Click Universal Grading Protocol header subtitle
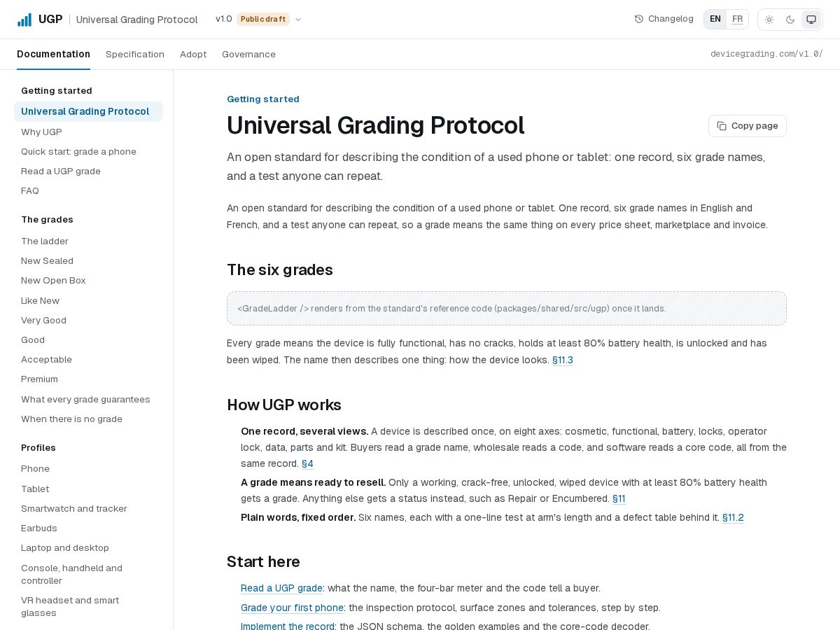Screen dimensions: 840x630 click(x=137, y=20)
